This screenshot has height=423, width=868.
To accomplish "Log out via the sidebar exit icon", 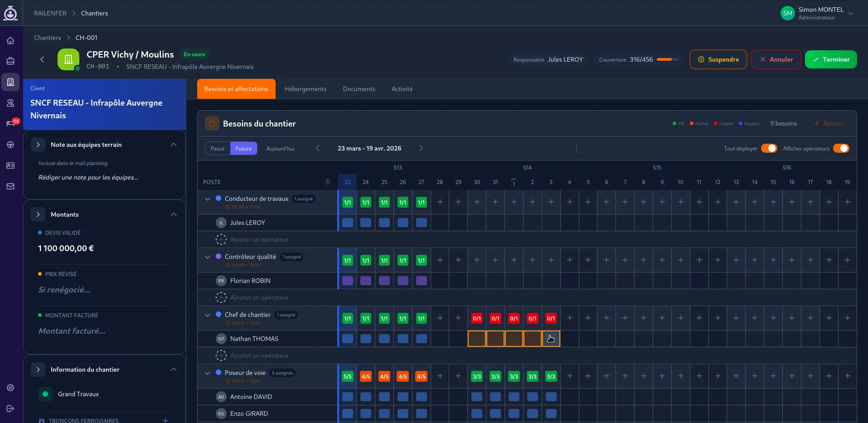I will pyautogui.click(x=10, y=408).
